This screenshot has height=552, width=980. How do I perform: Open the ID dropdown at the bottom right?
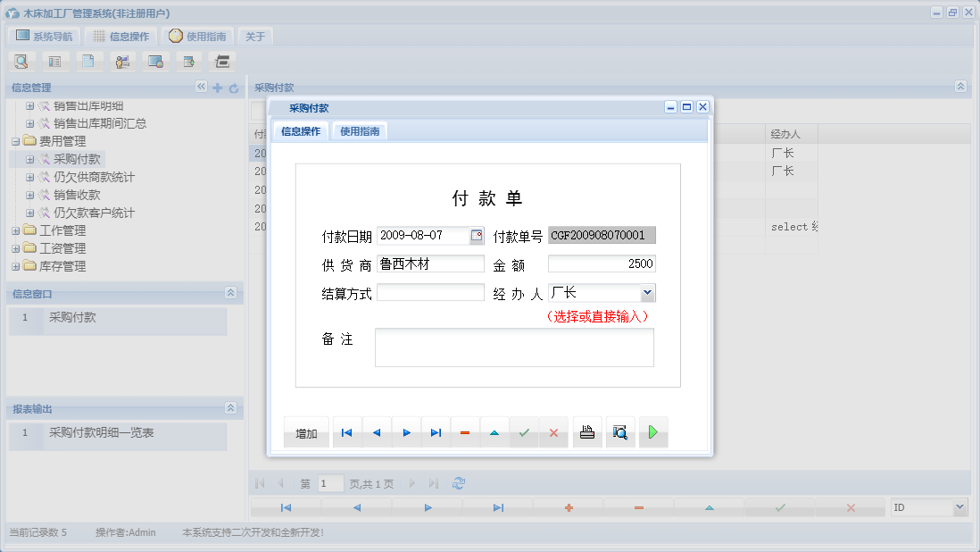[x=960, y=506]
